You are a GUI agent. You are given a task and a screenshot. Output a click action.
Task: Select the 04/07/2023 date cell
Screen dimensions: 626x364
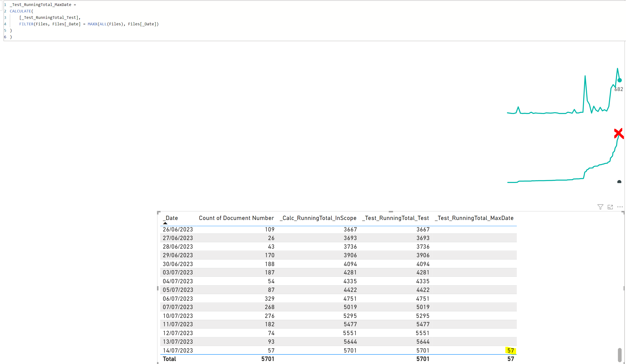178,281
